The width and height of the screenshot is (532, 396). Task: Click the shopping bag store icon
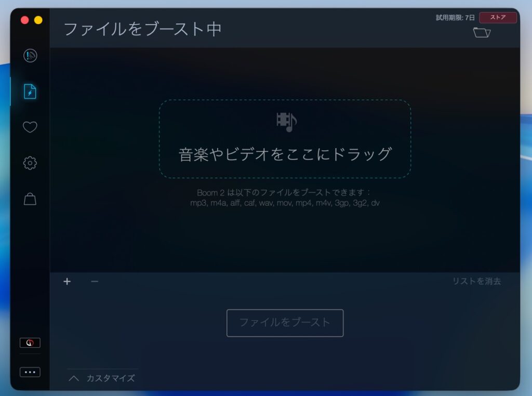click(x=30, y=199)
